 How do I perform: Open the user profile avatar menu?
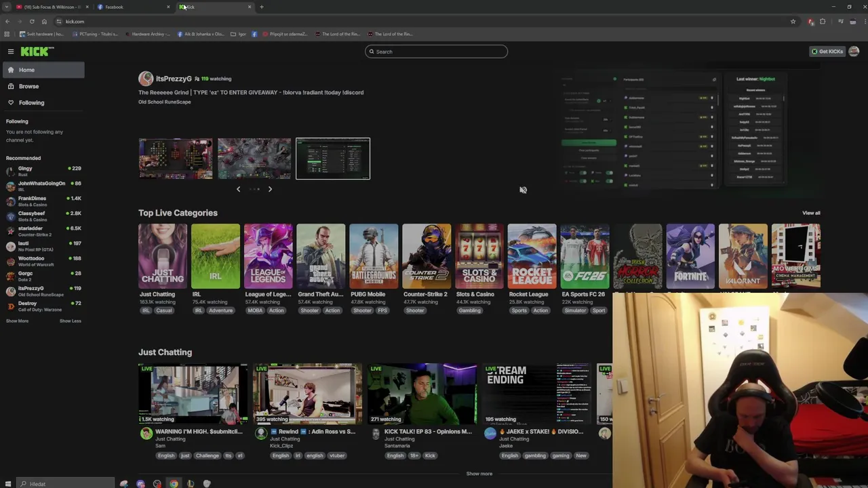(854, 52)
